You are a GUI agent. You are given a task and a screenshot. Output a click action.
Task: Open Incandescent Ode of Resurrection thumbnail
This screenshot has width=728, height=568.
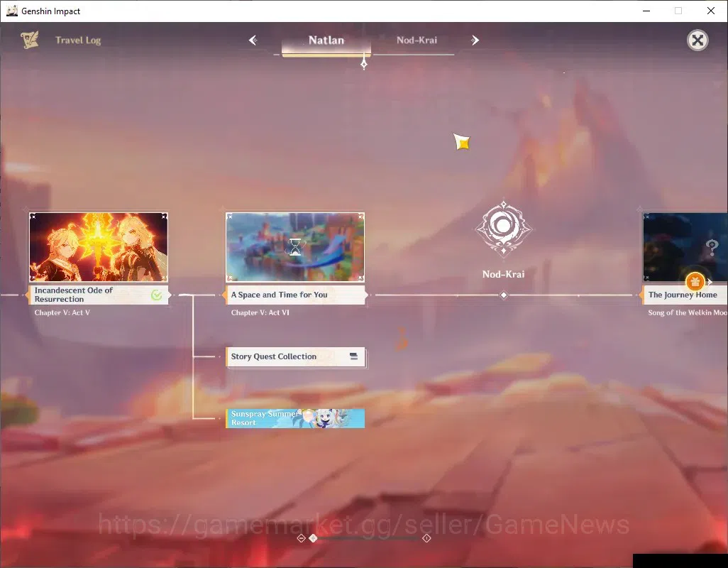99,247
